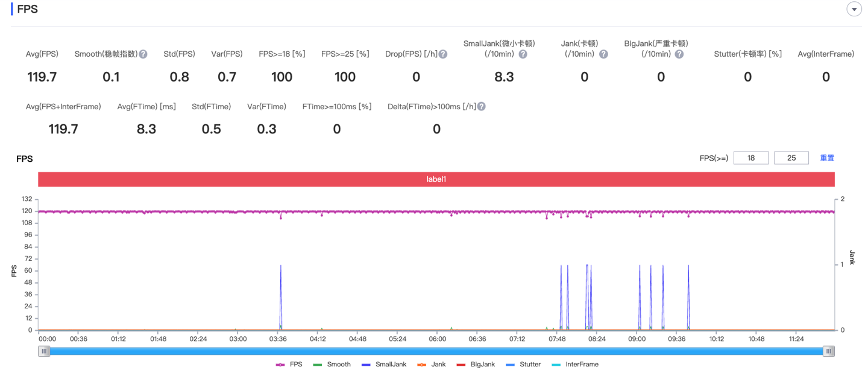The image size is (868, 370).
Task: Toggle the Smooth series in legend
Action: 332,365
